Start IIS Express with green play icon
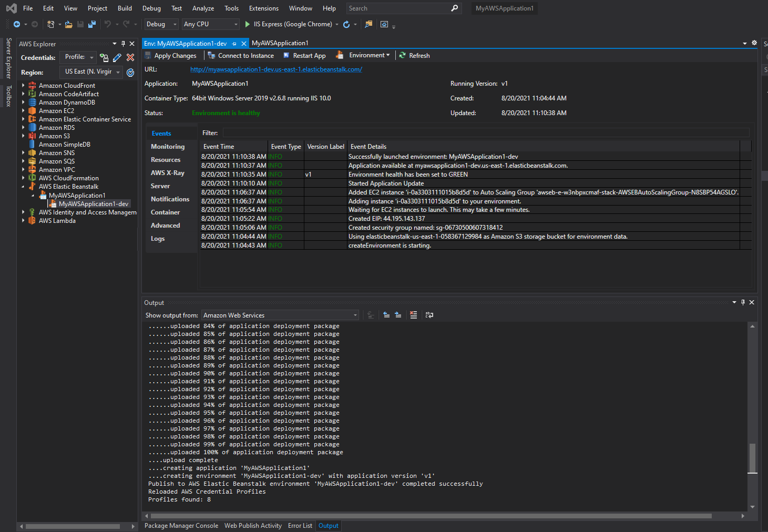The height and width of the screenshot is (532, 768). (x=248, y=24)
